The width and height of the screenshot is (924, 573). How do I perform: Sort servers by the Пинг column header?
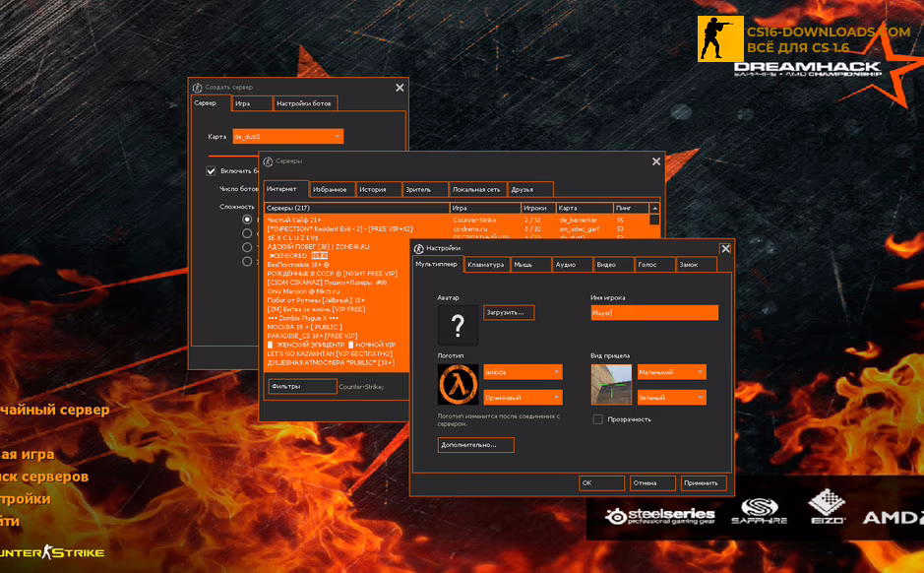point(631,208)
